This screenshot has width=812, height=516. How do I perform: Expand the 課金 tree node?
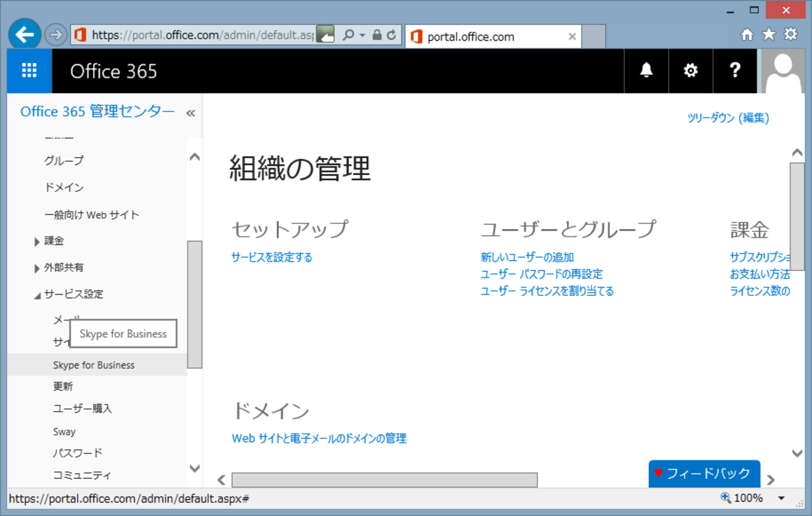click(x=37, y=242)
